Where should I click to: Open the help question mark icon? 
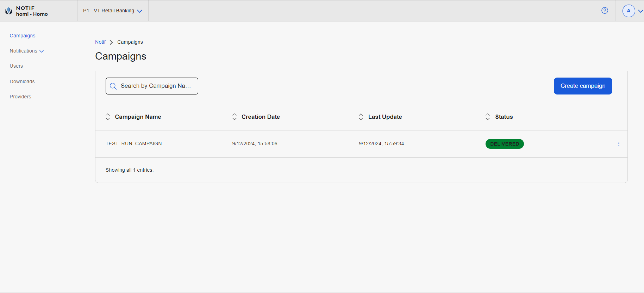(605, 11)
